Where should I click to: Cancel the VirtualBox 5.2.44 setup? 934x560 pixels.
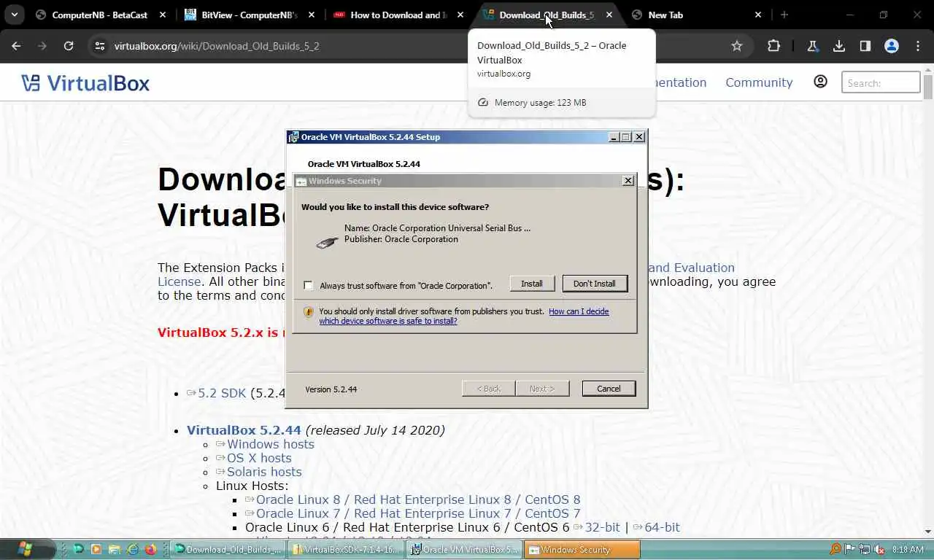point(609,389)
